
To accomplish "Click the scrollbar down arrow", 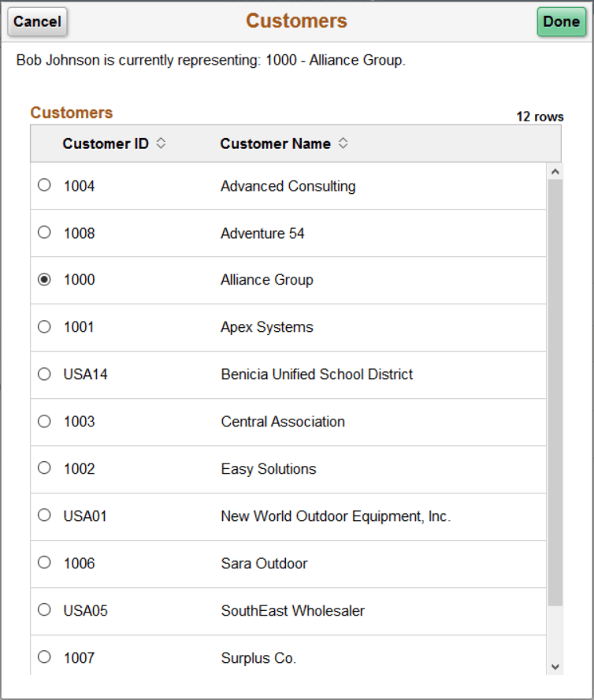I will [555, 667].
